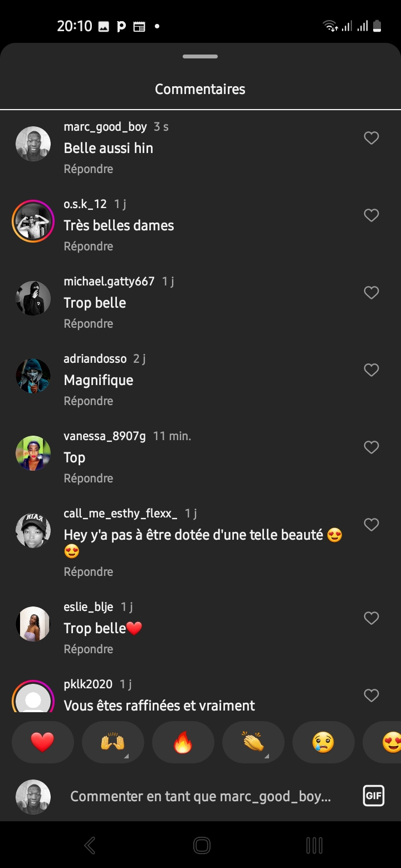Screen dimensions: 401x868
Task: Insert the crying face emoji
Action: tap(323, 742)
